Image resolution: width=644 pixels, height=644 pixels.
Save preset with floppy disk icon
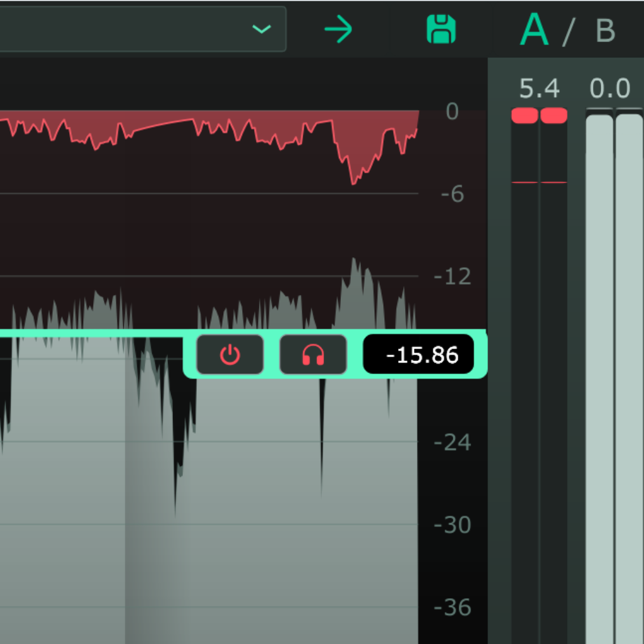pos(441,29)
